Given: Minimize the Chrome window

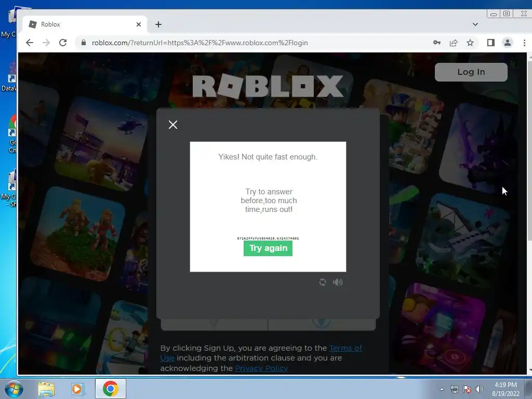Looking at the screenshot, I should [494, 14].
